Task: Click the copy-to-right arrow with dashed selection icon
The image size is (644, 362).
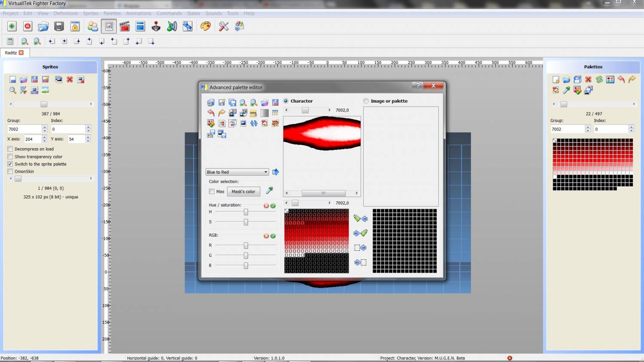Action: 360,262
